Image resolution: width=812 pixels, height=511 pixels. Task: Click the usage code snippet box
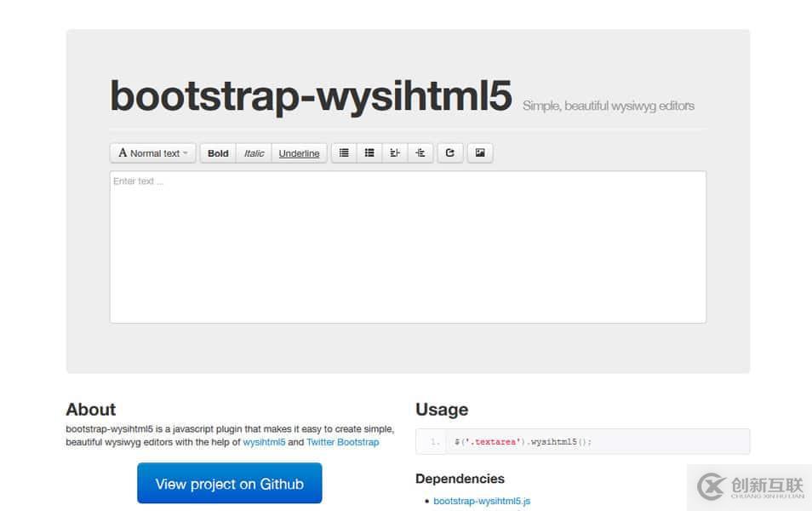(582, 441)
